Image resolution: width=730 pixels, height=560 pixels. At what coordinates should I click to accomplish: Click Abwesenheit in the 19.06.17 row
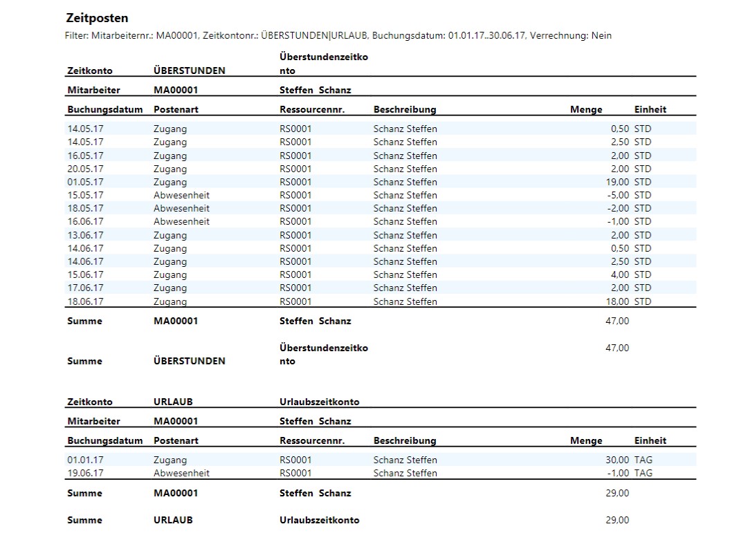181,473
